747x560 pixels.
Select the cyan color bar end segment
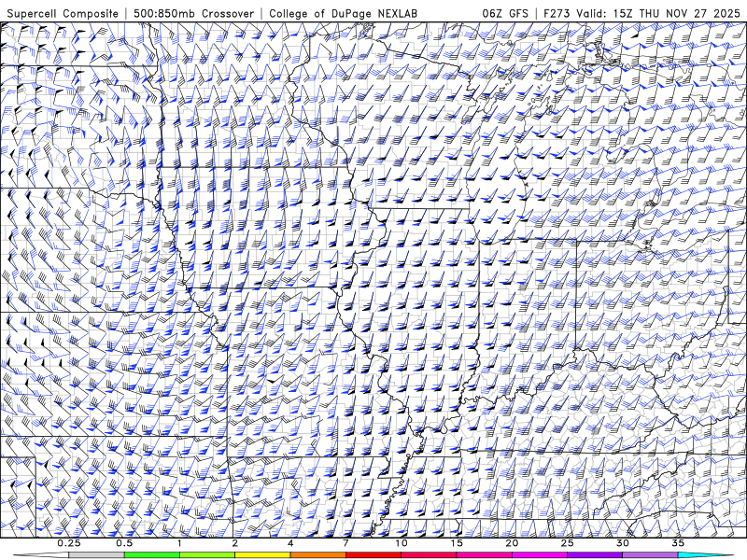pyautogui.click(x=706, y=555)
